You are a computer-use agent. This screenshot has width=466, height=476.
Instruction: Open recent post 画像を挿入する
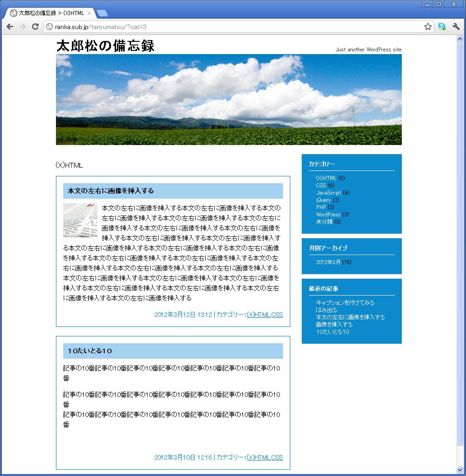(334, 324)
